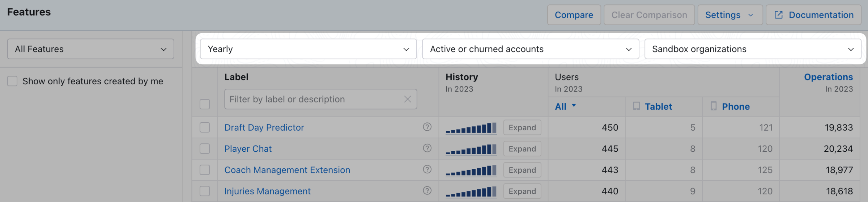The width and height of the screenshot is (868, 202).
Task: Click the Features page title
Action: pyautogui.click(x=29, y=12)
